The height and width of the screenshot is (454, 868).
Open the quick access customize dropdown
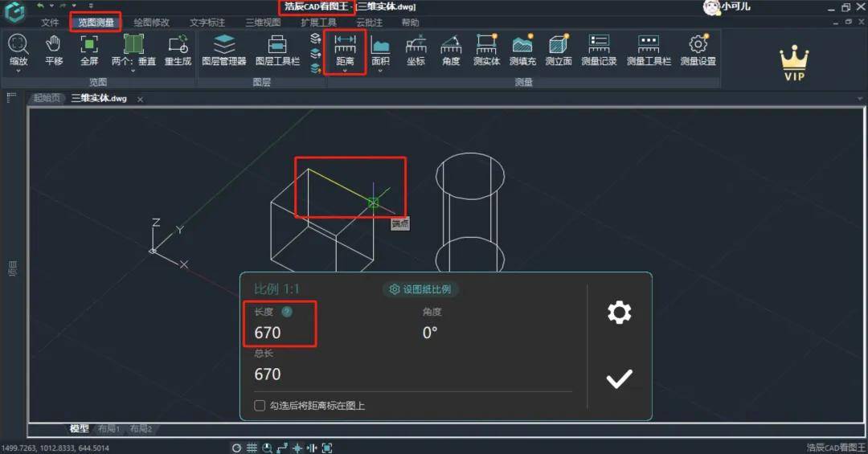91,6
